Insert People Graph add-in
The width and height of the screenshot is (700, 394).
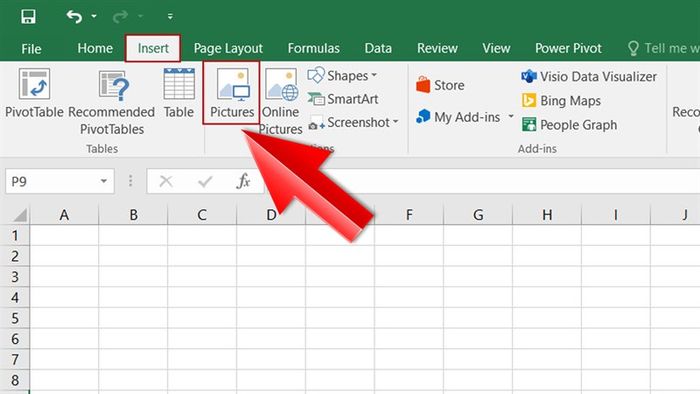point(569,125)
